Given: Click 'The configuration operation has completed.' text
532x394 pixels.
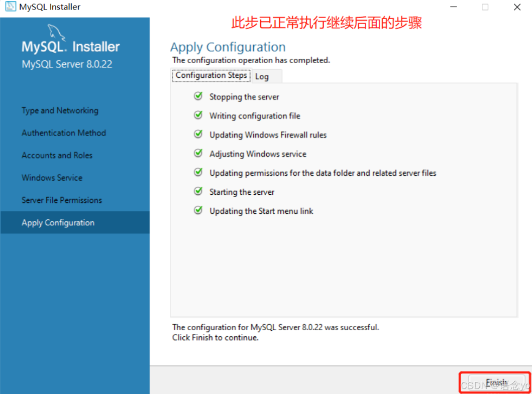Looking at the screenshot, I should click(251, 60).
